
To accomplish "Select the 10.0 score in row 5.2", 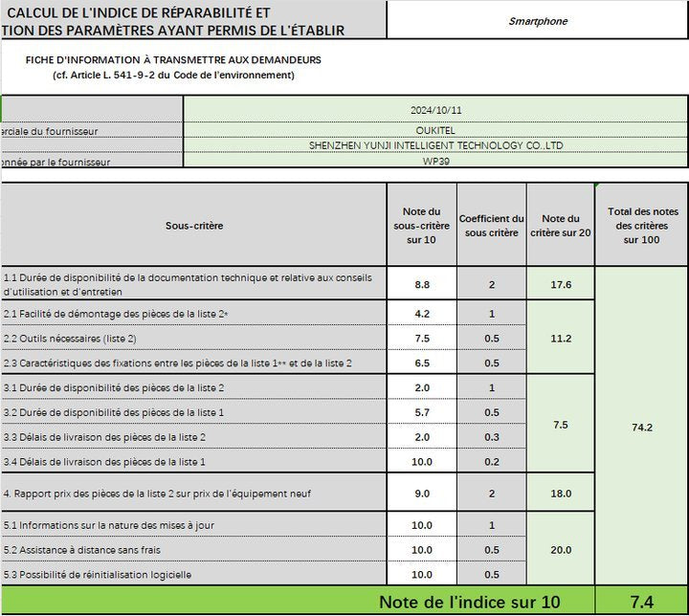I will point(421,549).
